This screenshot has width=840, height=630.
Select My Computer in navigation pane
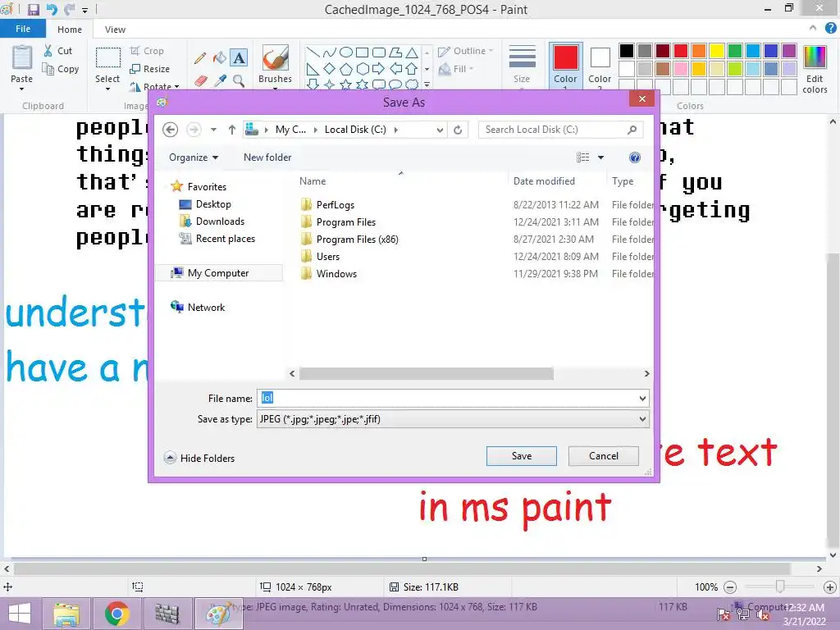[x=218, y=272]
